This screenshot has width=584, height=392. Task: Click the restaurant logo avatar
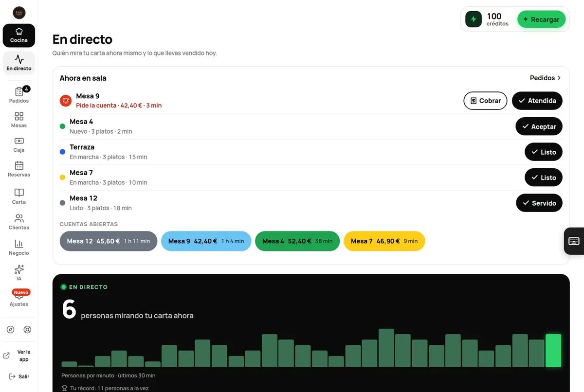[x=19, y=13]
